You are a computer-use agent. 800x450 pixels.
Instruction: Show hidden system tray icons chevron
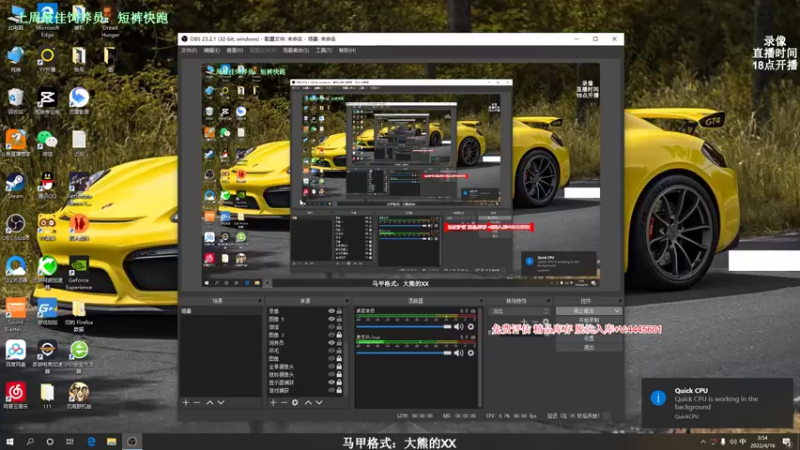click(703, 442)
